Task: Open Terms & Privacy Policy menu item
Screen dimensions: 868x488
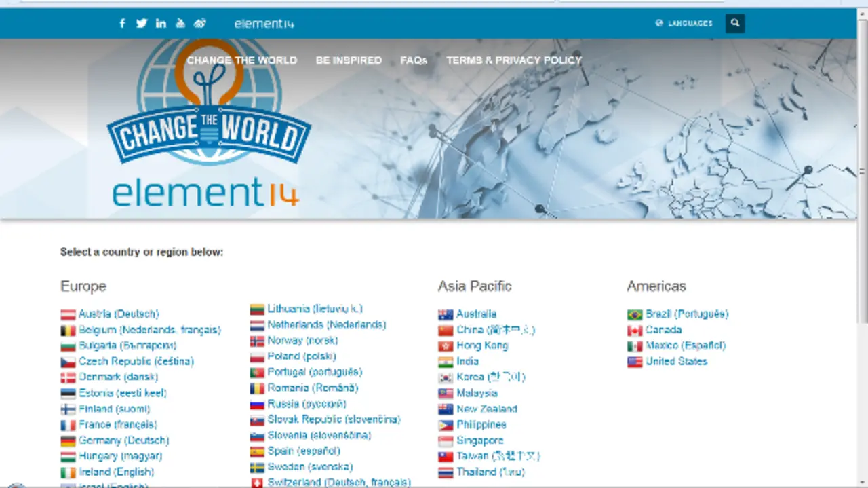Action: (514, 60)
